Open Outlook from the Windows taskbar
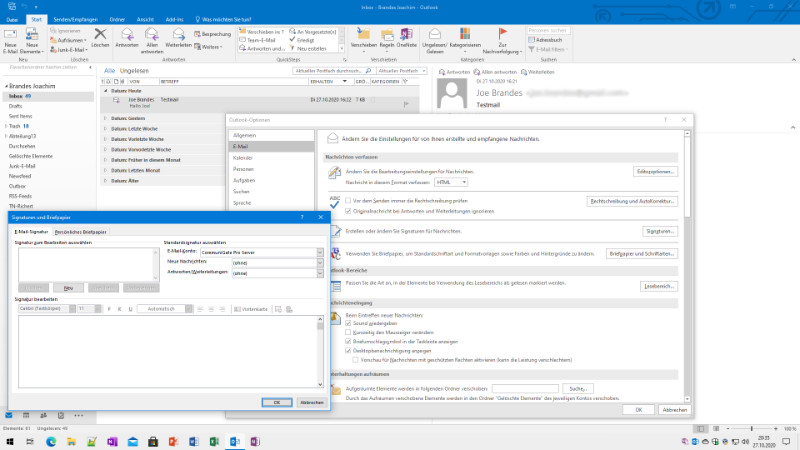This screenshot has width=800, height=450. click(x=235, y=441)
